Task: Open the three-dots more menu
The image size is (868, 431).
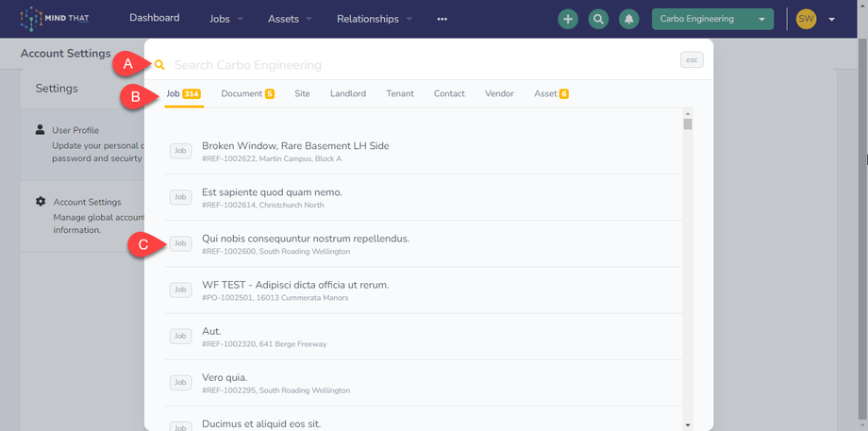Action: tap(442, 19)
